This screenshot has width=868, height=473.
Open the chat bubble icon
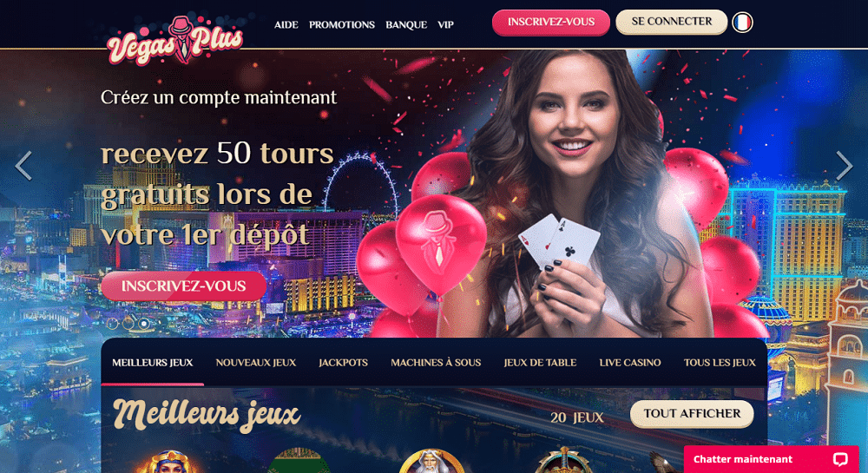(839, 458)
